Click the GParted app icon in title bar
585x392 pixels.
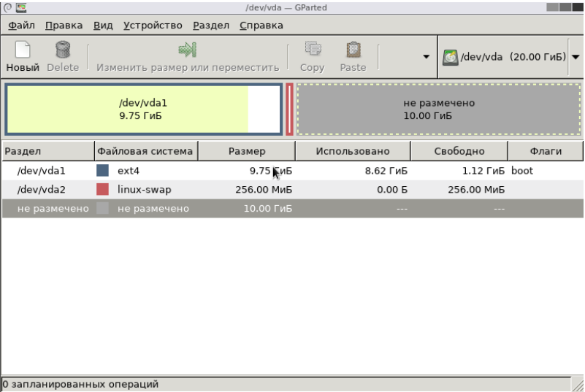click(x=21, y=7)
